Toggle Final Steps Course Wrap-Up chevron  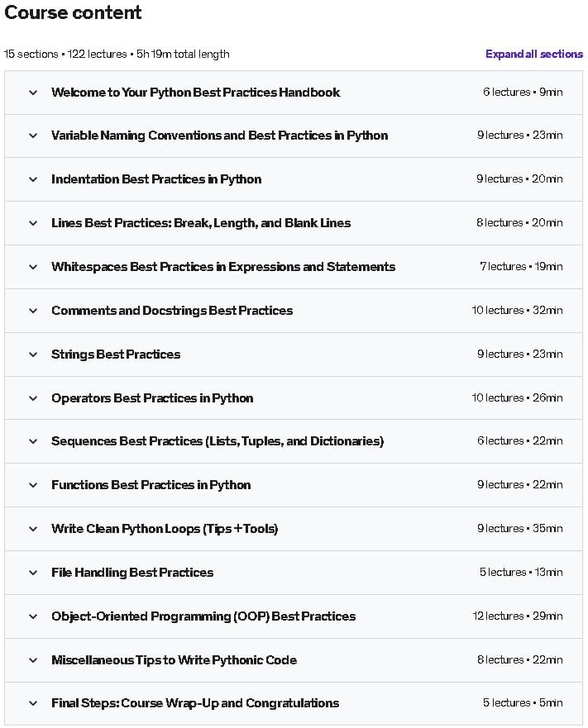click(33, 703)
